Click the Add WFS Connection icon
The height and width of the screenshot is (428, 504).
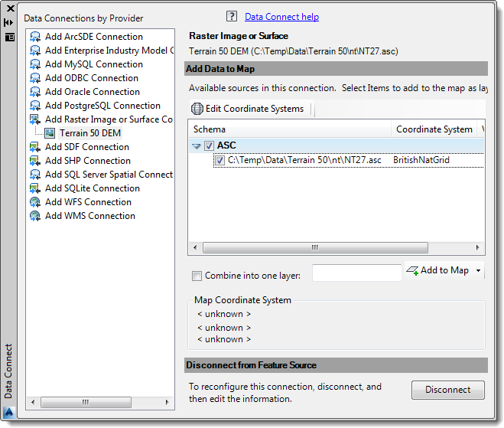click(x=35, y=202)
